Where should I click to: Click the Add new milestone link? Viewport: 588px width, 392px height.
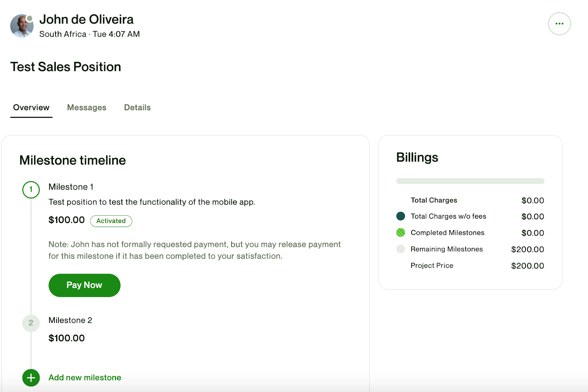[85, 377]
